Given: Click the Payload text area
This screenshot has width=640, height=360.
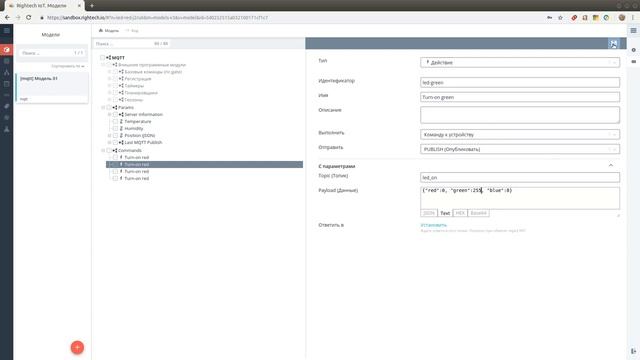Looking at the screenshot, I should [520, 198].
